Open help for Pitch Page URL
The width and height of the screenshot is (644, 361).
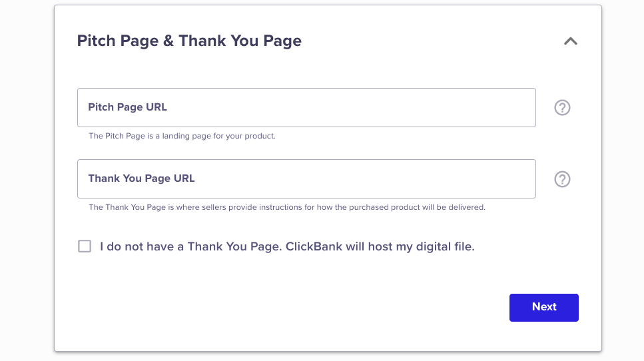click(x=562, y=108)
